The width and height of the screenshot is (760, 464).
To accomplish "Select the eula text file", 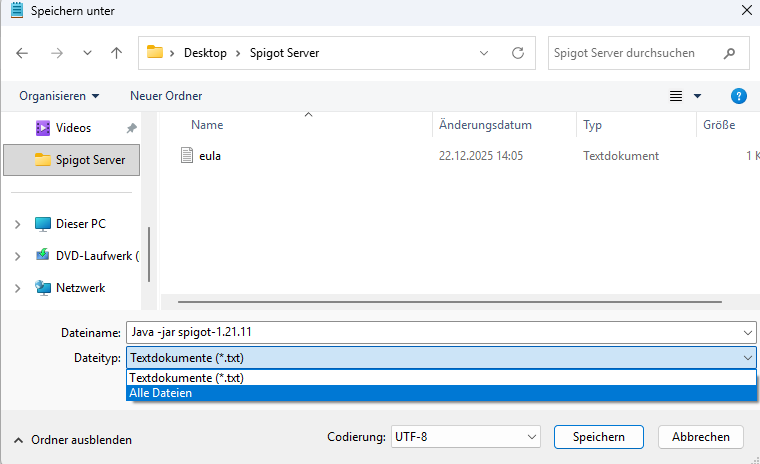I will pyautogui.click(x=210, y=156).
